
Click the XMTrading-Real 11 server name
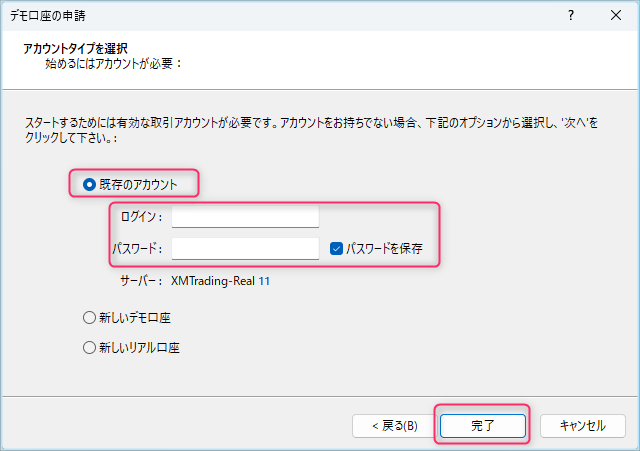coord(221,281)
